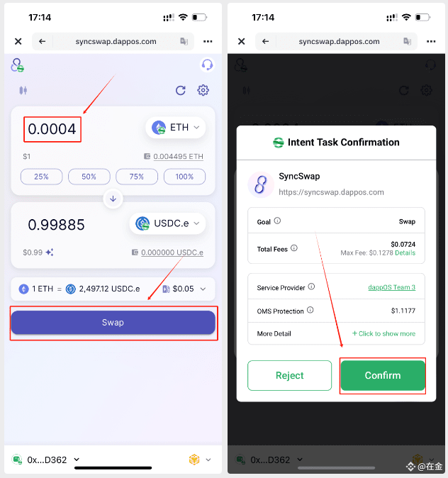Tap translate icon in left address bar
Screen dimensions: 448x478
pos(184,41)
